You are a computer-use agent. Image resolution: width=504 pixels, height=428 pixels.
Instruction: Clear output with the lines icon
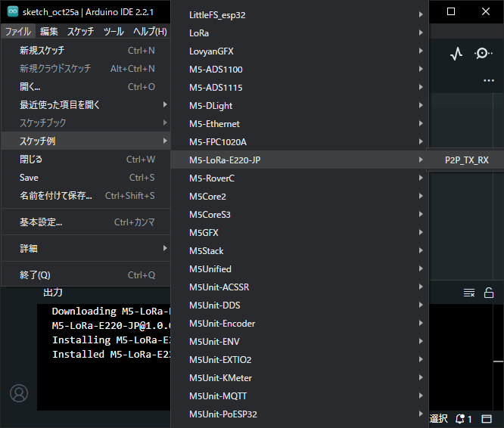[469, 293]
